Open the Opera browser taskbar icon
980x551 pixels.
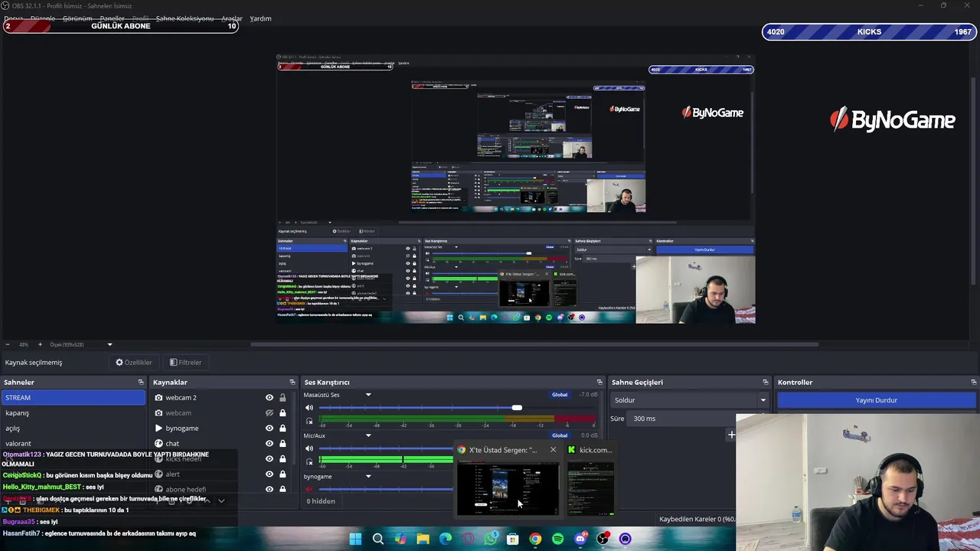468,539
